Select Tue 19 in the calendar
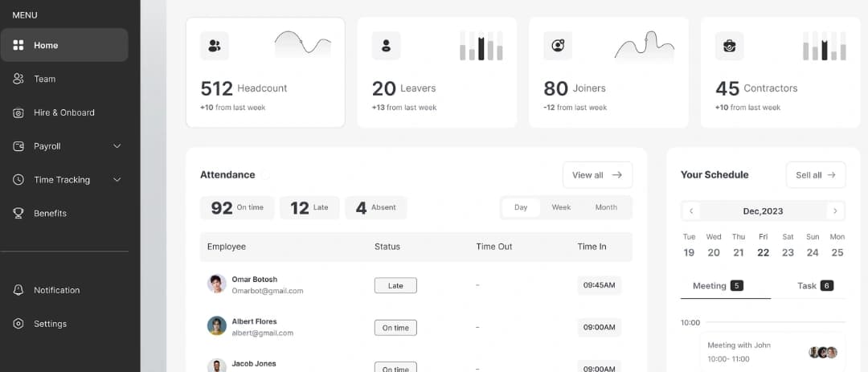The width and height of the screenshot is (868, 372). [x=689, y=245]
